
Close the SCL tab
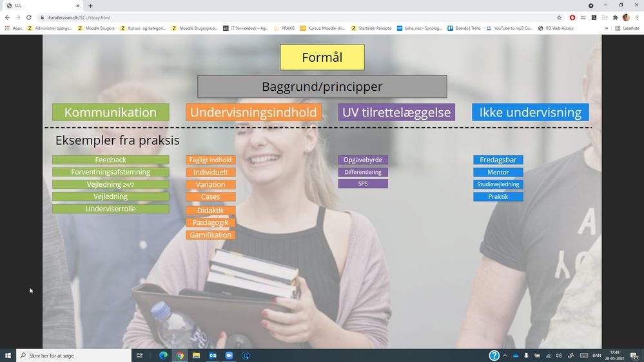point(77,6)
